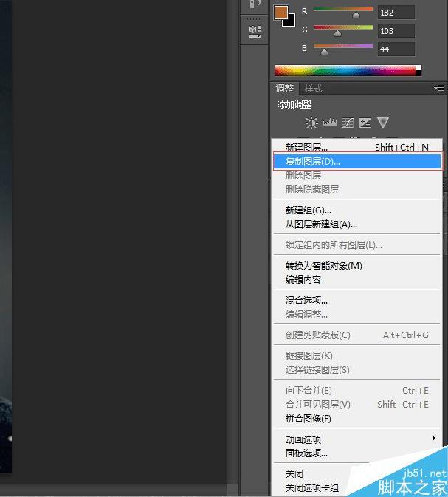
Task: Choose 转换为智能对象(M) menu item
Action: pyautogui.click(x=356, y=266)
